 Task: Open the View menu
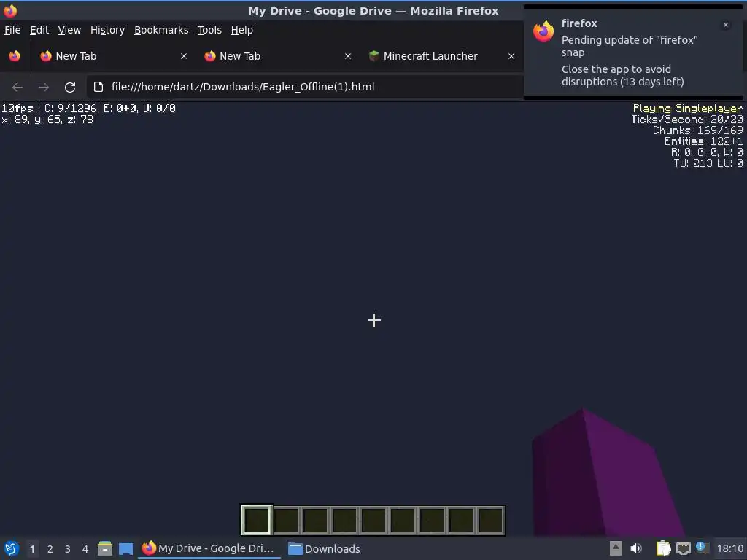[69, 30]
